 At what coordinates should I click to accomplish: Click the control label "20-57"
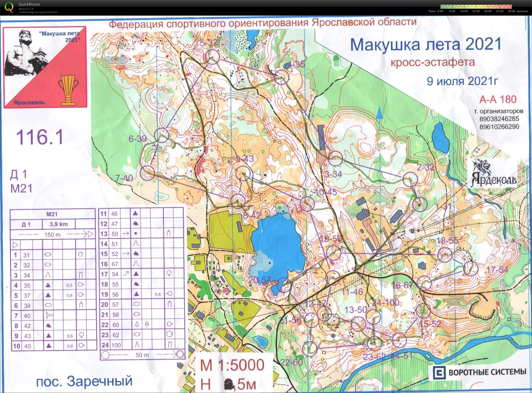click(x=259, y=280)
